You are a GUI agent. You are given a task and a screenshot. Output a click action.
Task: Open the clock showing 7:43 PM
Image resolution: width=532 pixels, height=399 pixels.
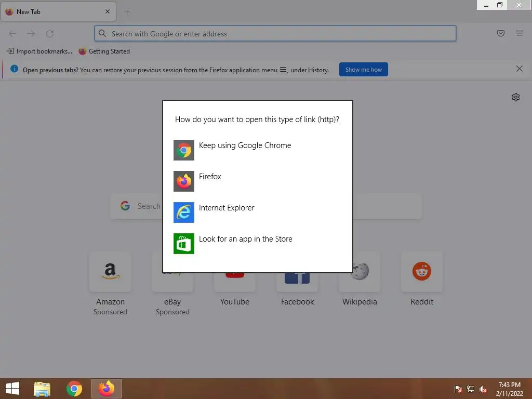[x=509, y=389]
